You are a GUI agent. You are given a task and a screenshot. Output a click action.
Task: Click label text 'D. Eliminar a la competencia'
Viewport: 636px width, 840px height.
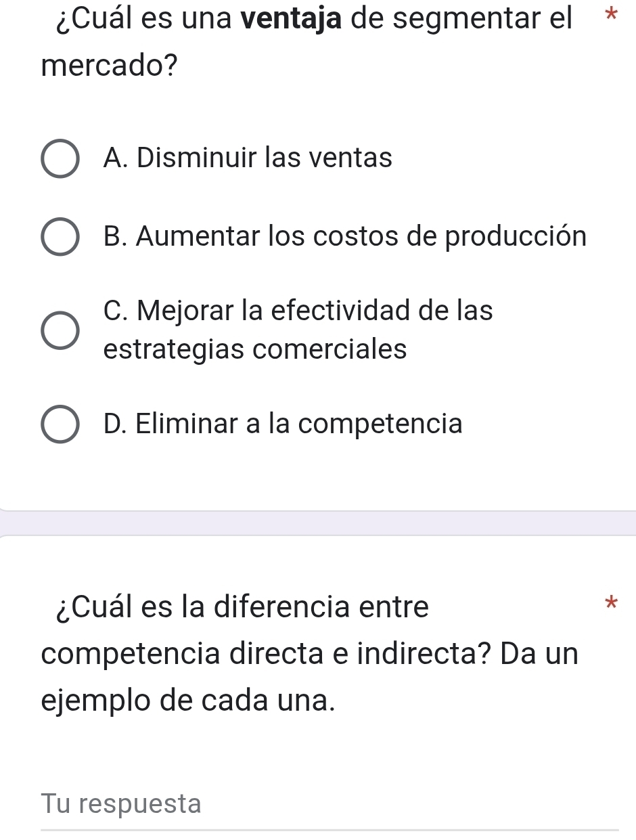(x=283, y=424)
